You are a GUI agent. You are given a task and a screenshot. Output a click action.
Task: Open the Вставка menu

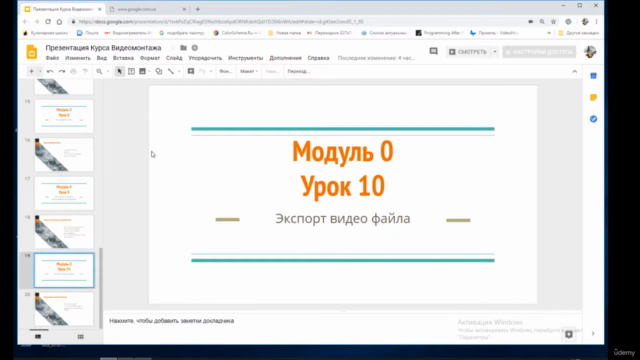click(x=123, y=58)
